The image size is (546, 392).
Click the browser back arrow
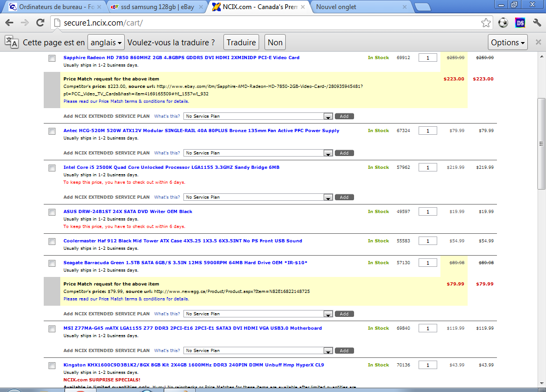(x=9, y=23)
